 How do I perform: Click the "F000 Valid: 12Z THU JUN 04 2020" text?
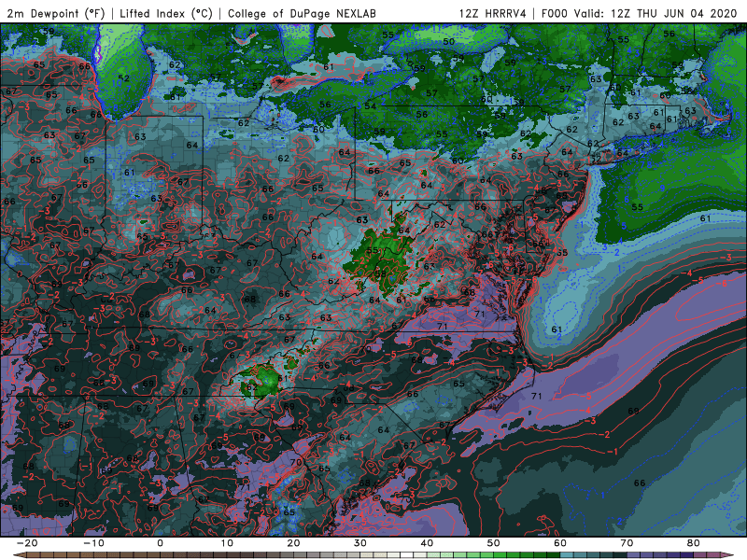pos(640,13)
